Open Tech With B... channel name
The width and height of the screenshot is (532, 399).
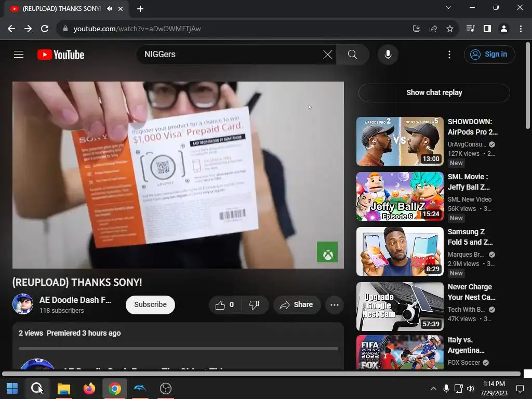(x=466, y=310)
